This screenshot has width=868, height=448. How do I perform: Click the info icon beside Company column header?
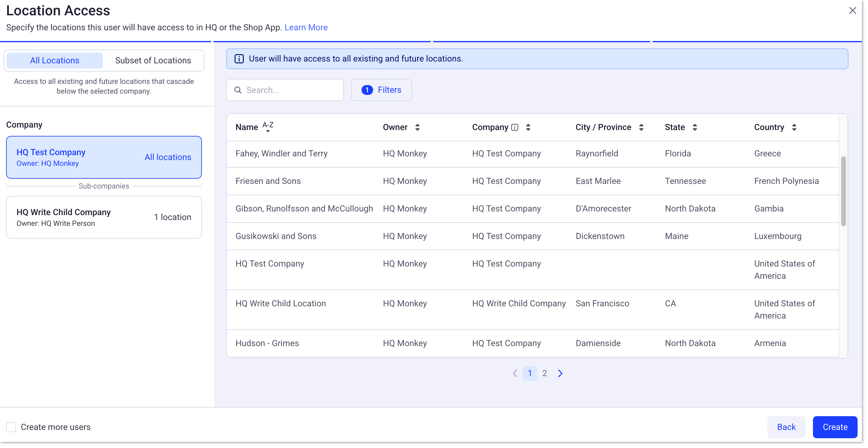tap(514, 127)
